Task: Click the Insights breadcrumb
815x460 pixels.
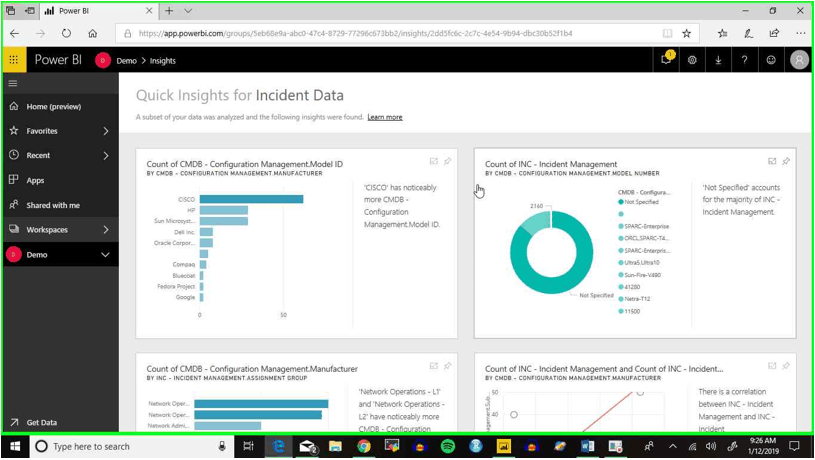Action: tap(163, 61)
